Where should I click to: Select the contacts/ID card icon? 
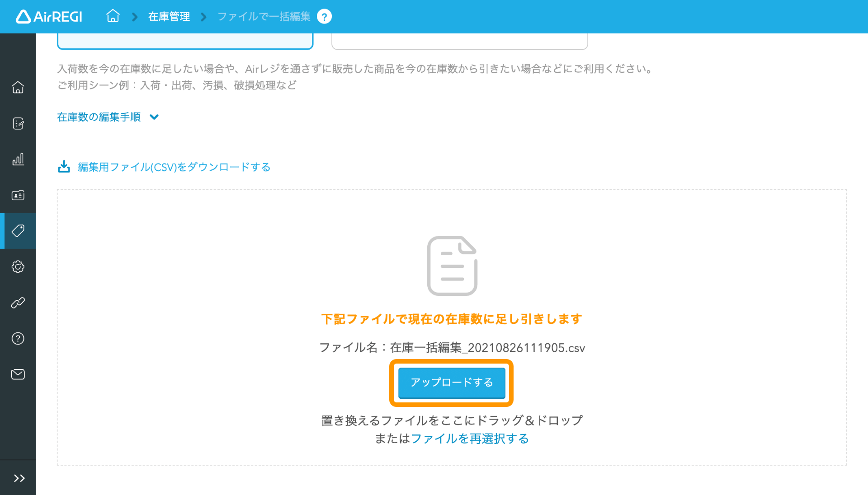click(18, 195)
